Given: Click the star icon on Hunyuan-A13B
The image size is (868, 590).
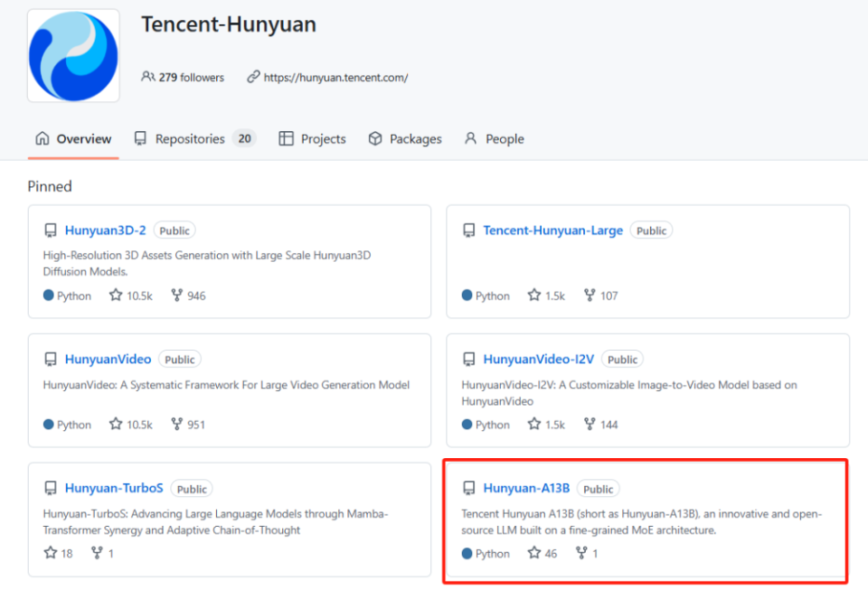Looking at the screenshot, I should click(x=534, y=554).
